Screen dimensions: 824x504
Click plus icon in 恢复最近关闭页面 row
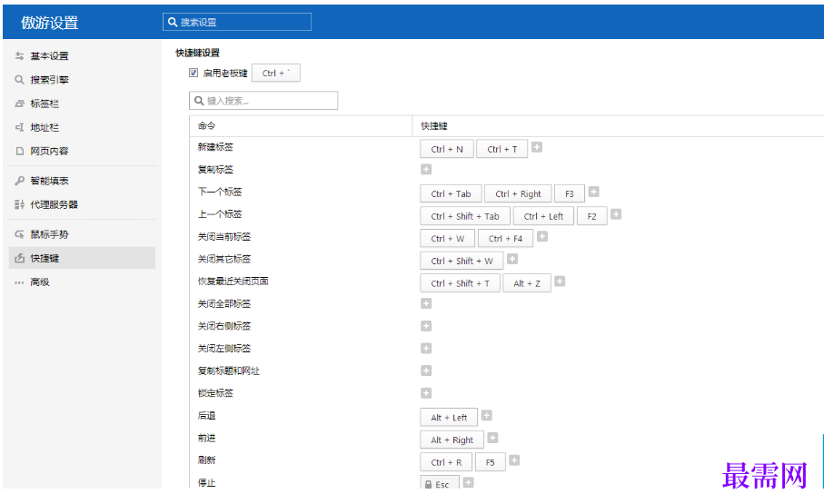(x=561, y=282)
